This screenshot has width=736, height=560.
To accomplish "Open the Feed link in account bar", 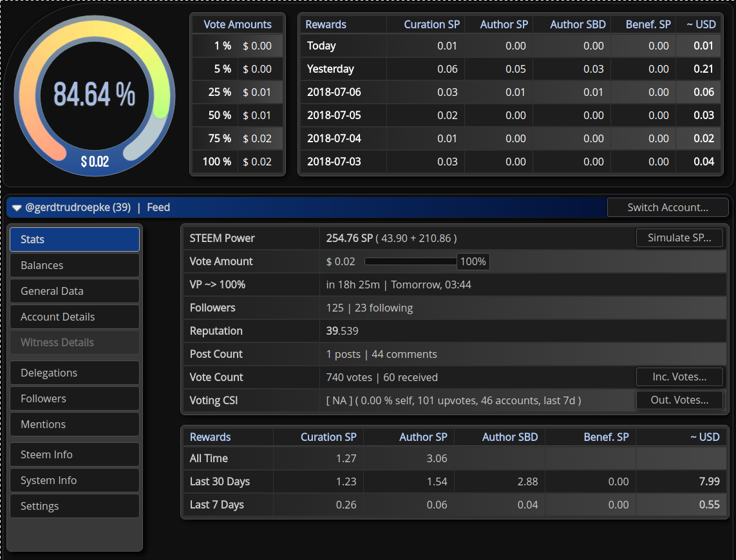I will 158,207.
